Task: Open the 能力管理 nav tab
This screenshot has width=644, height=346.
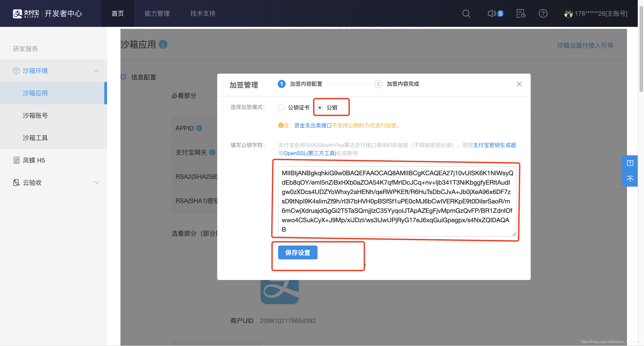Action: 157,13
